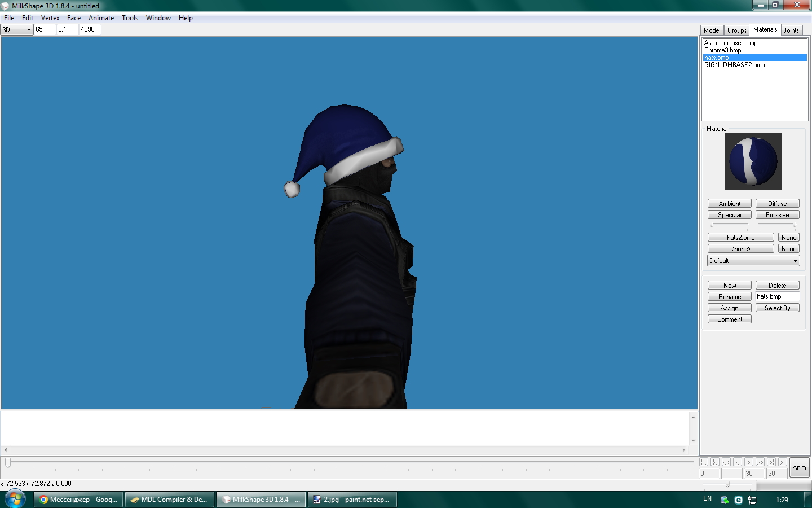Click the near clip field showing 0.1

[68, 29]
